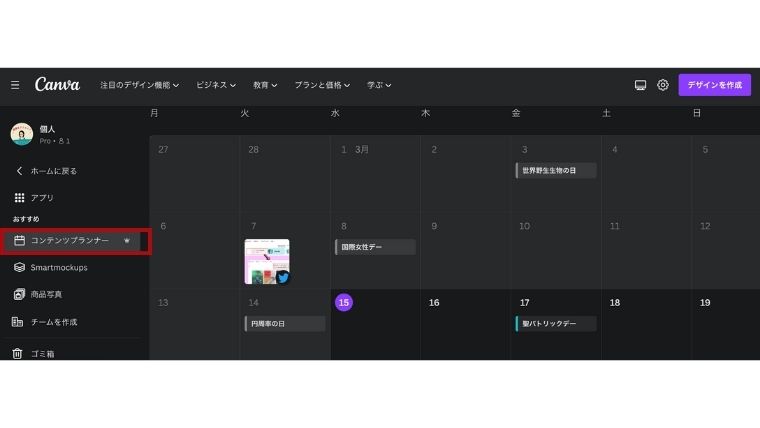Screen dimensions: 760x428
Task: Click the profile avatar picture
Action: tap(22, 134)
